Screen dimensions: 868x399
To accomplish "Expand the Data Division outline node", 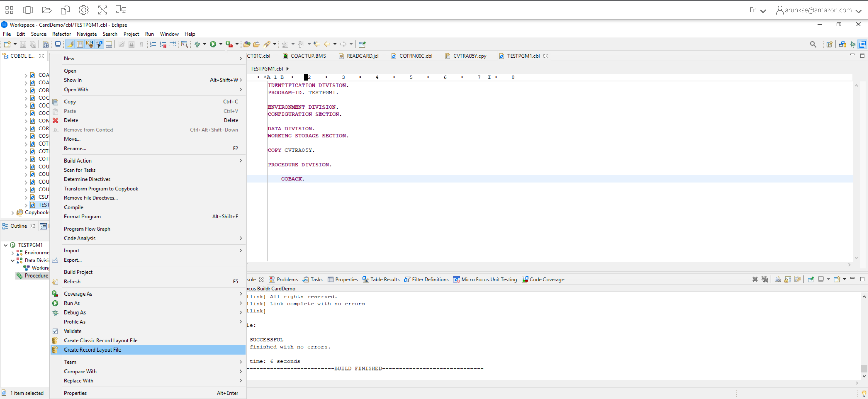I will (12, 260).
